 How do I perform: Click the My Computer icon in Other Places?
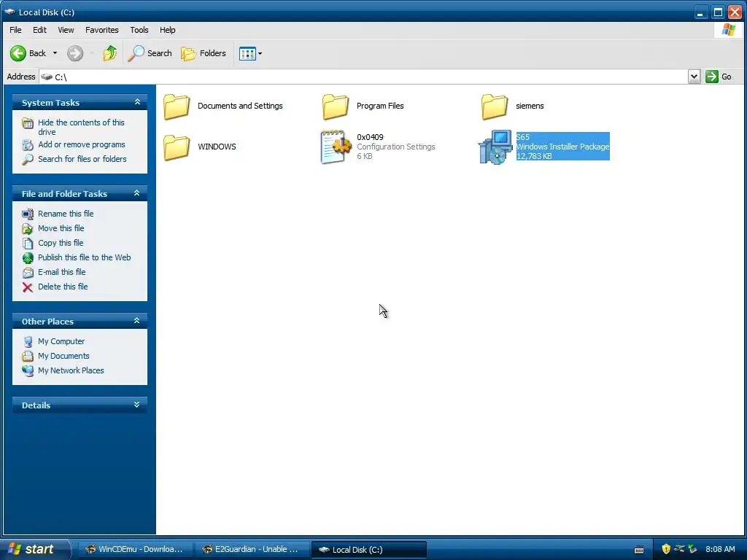click(28, 342)
